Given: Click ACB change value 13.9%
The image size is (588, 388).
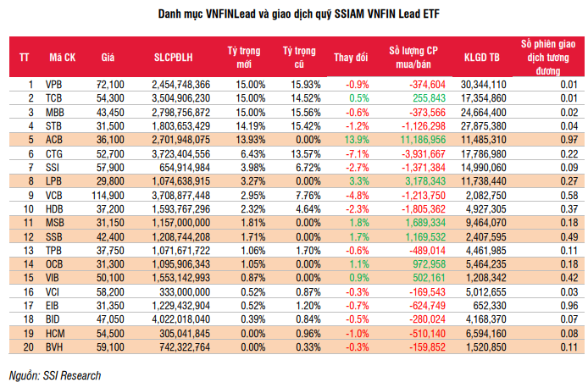Looking at the screenshot, I should [357, 140].
